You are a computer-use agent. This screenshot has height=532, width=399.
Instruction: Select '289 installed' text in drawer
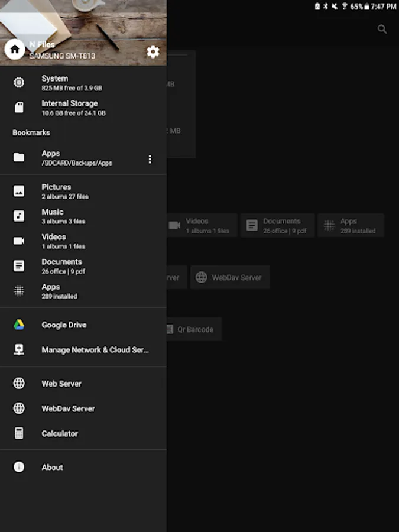[59, 297]
